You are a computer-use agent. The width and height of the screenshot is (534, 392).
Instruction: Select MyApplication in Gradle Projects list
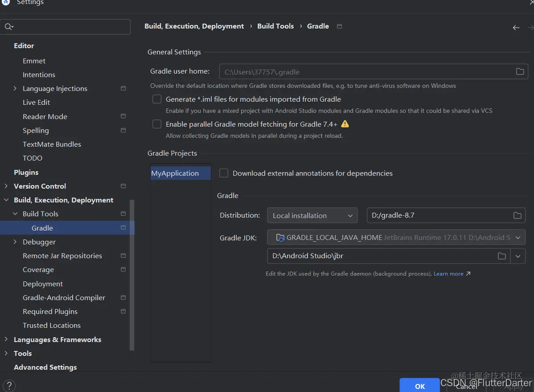[174, 173]
